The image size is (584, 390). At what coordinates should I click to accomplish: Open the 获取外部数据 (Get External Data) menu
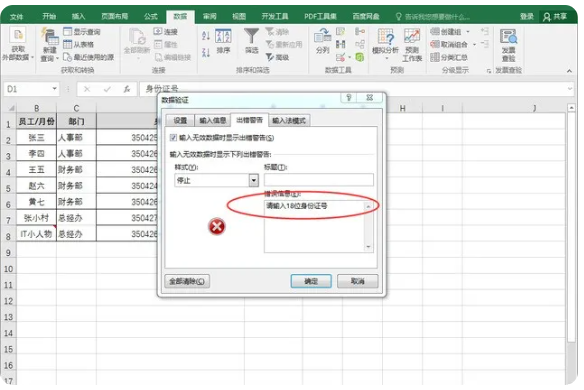click(x=17, y=44)
